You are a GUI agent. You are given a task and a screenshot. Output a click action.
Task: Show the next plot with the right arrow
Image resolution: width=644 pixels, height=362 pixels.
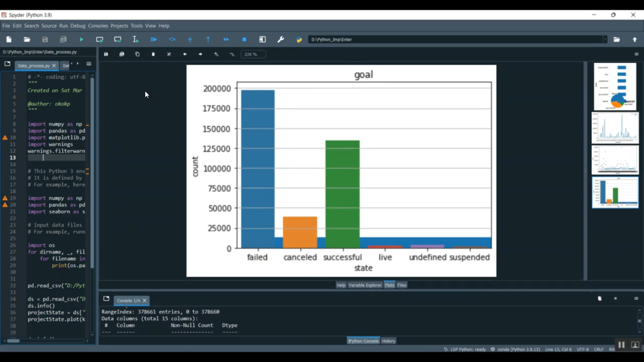click(x=200, y=54)
